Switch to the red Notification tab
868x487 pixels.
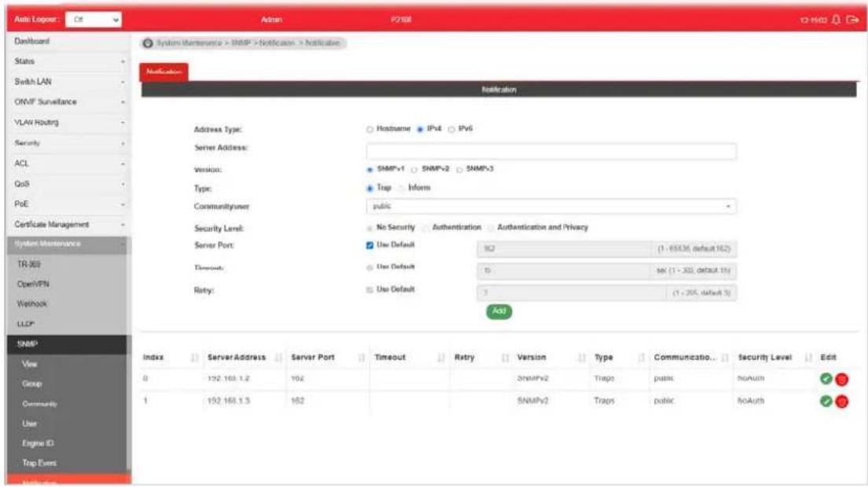[x=164, y=71]
